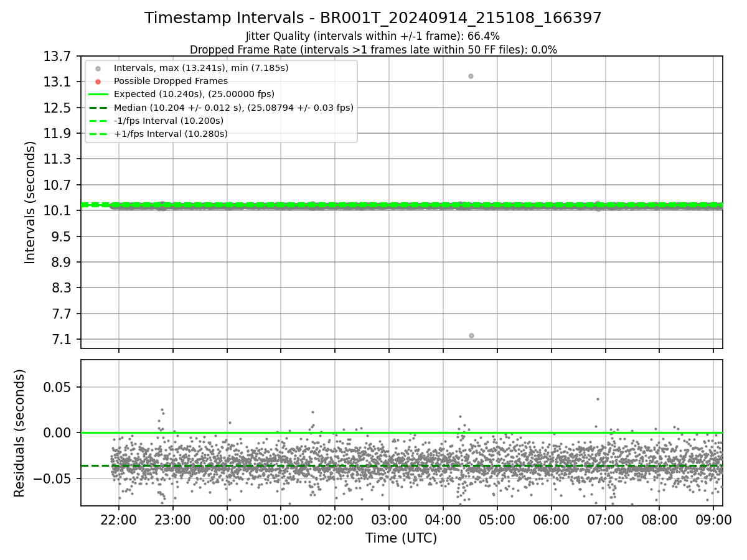The image size is (747, 560).
Task: Click the x-axis tick label 06:00
Action: click(551, 519)
